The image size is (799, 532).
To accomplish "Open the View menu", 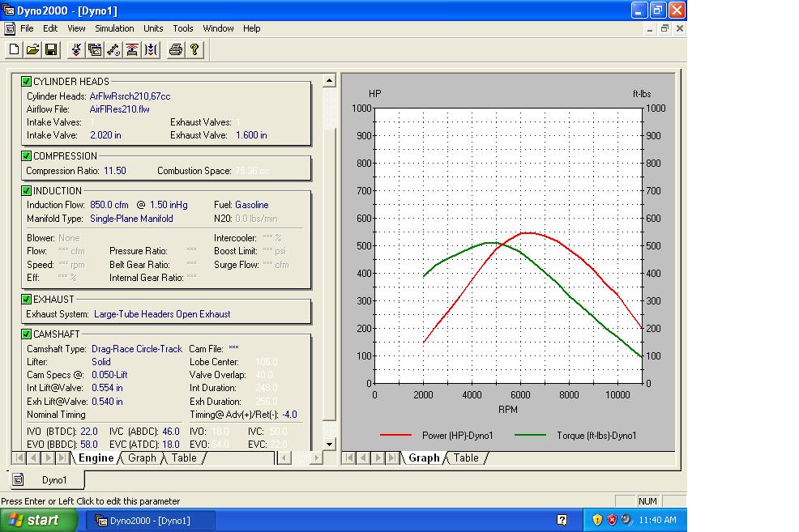I will point(76,28).
